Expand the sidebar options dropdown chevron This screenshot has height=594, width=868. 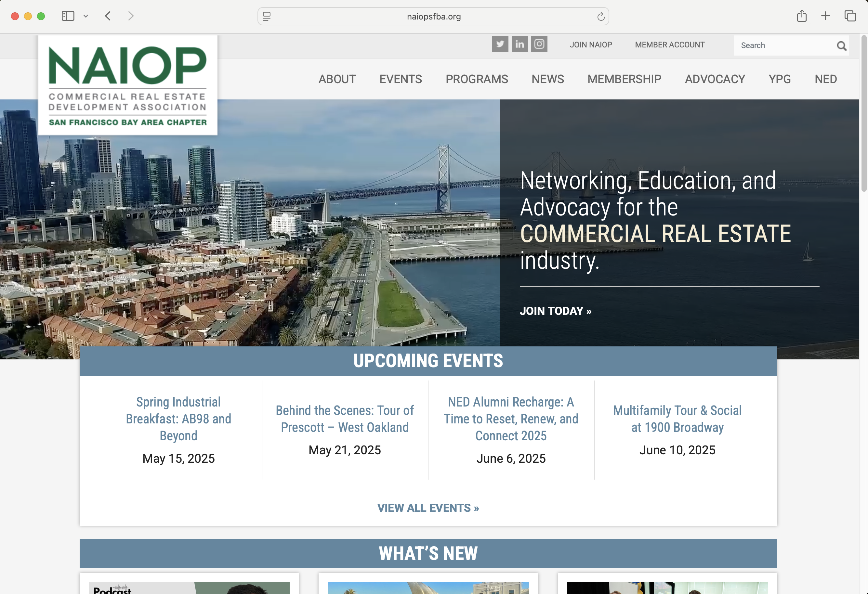pyautogui.click(x=86, y=16)
